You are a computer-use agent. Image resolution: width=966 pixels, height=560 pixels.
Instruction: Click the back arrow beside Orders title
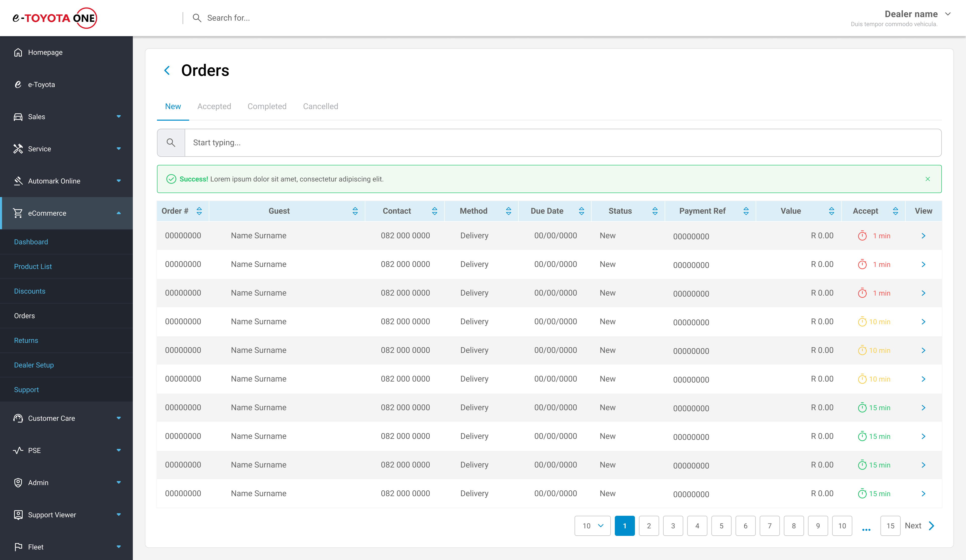pos(167,70)
